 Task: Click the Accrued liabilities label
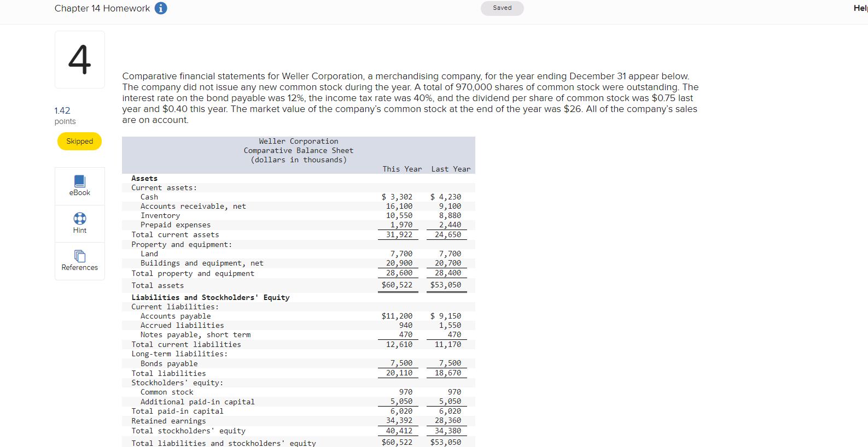[x=182, y=325]
